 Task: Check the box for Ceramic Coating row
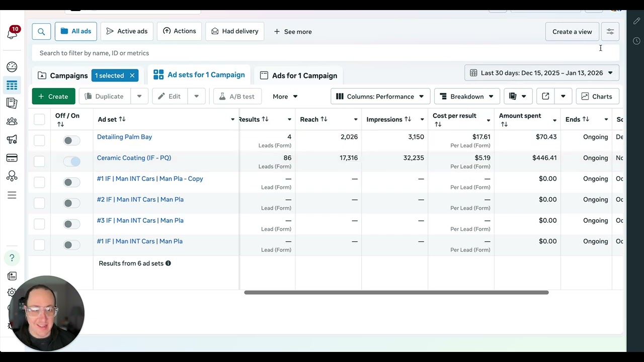(39, 161)
